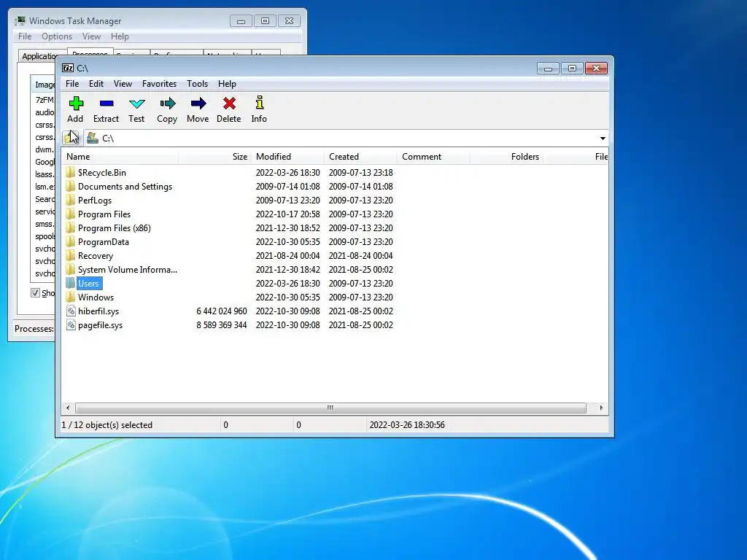Click the drive icon beside C:\ path
747x560 pixels.
(93, 138)
